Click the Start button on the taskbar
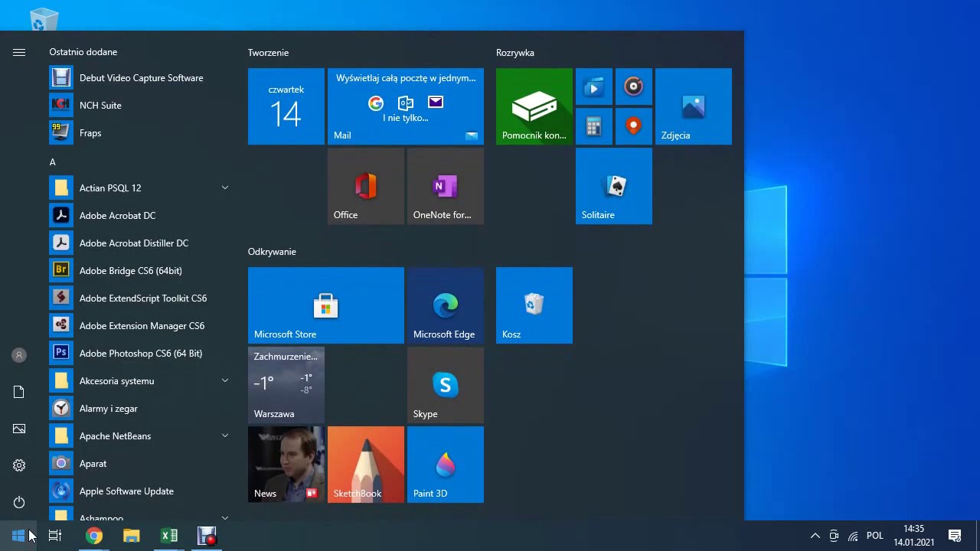This screenshot has width=980, height=551. pyautogui.click(x=18, y=536)
